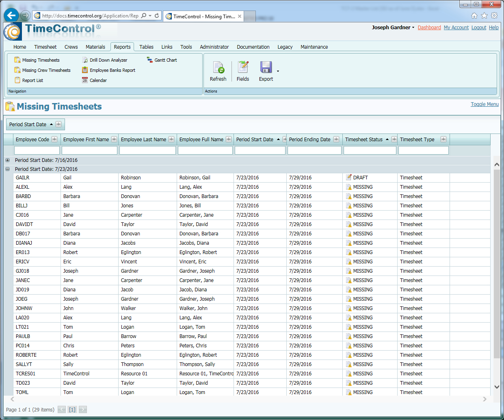Click the TimeControl logo

point(12,32)
